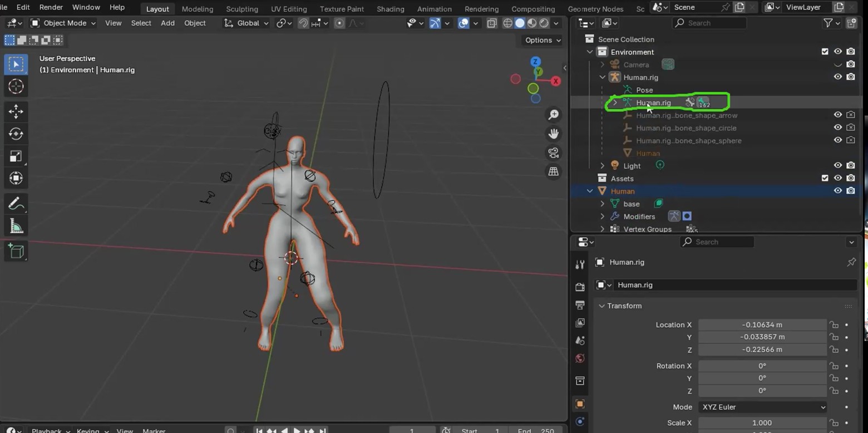The height and width of the screenshot is (433, 868).
Task: Expand the Light item in outliner
Action: (x=602, y=166)
